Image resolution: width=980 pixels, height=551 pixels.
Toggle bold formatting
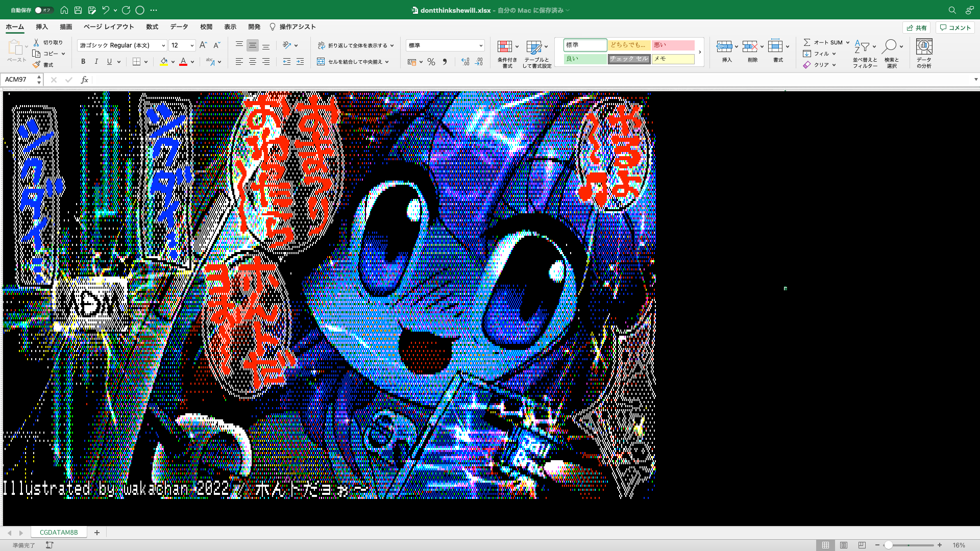(83, 62)
